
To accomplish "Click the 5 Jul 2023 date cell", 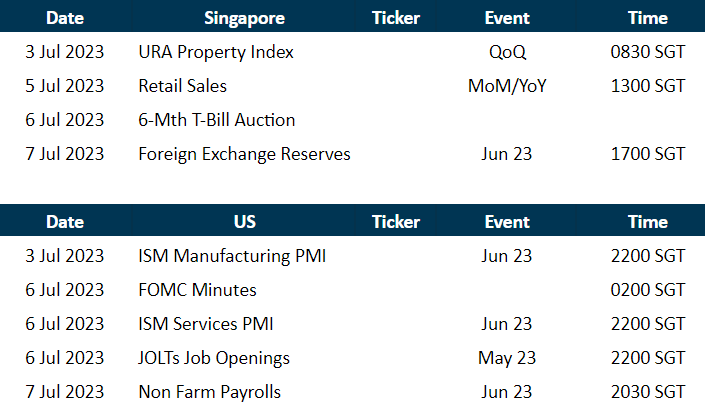I will [64, 86].
